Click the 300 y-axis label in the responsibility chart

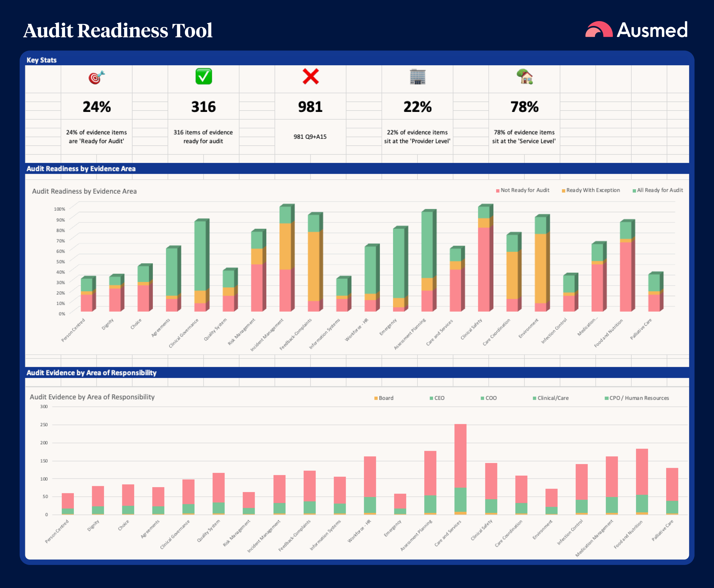click(x=44, y=406)
